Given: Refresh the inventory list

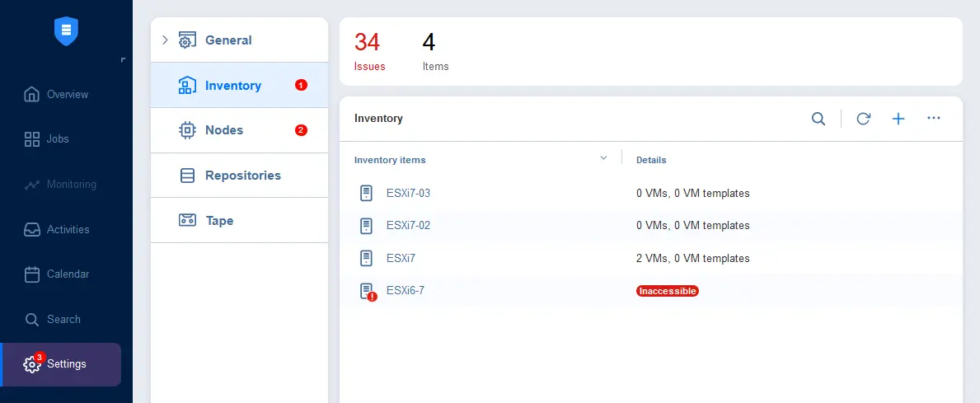Looking at the screenshot, I should coord(863,119).
